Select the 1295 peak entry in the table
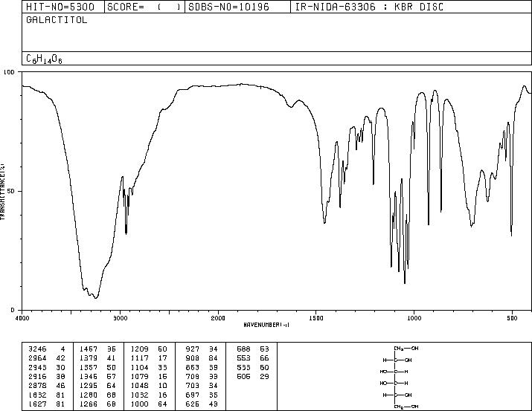This screenshot has width=532, height=411. (x=97, y=386)
